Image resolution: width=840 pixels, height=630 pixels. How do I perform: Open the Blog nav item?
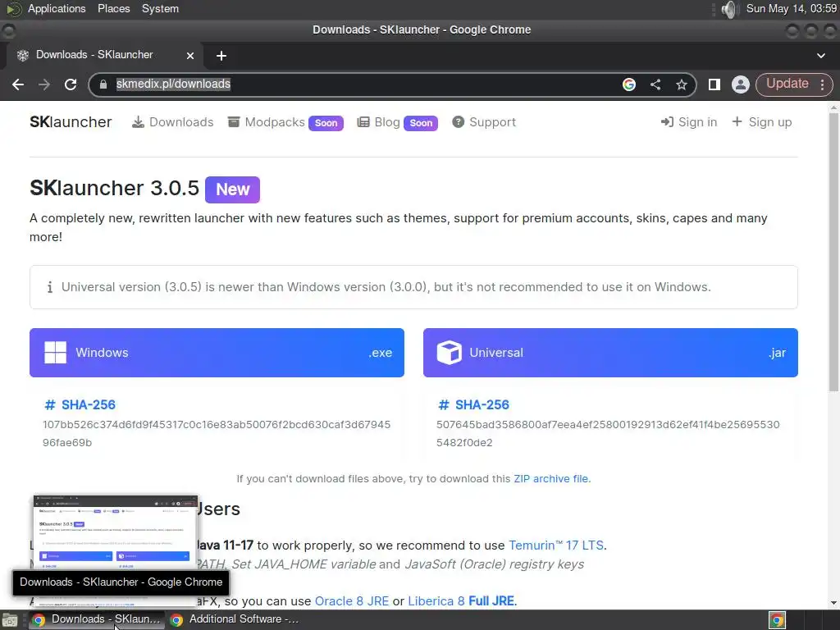[x=397, y=122]
